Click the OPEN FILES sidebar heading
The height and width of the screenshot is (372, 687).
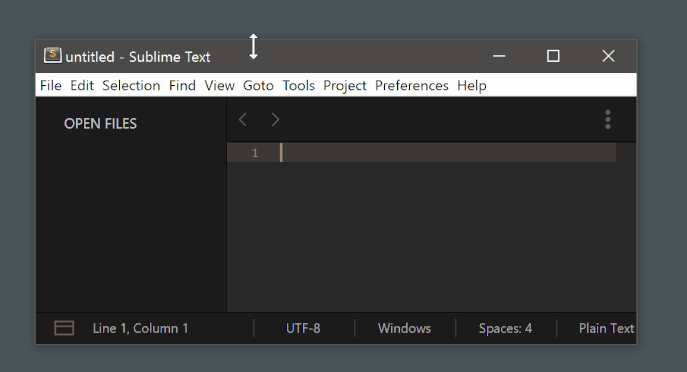(x=100, y=124)
